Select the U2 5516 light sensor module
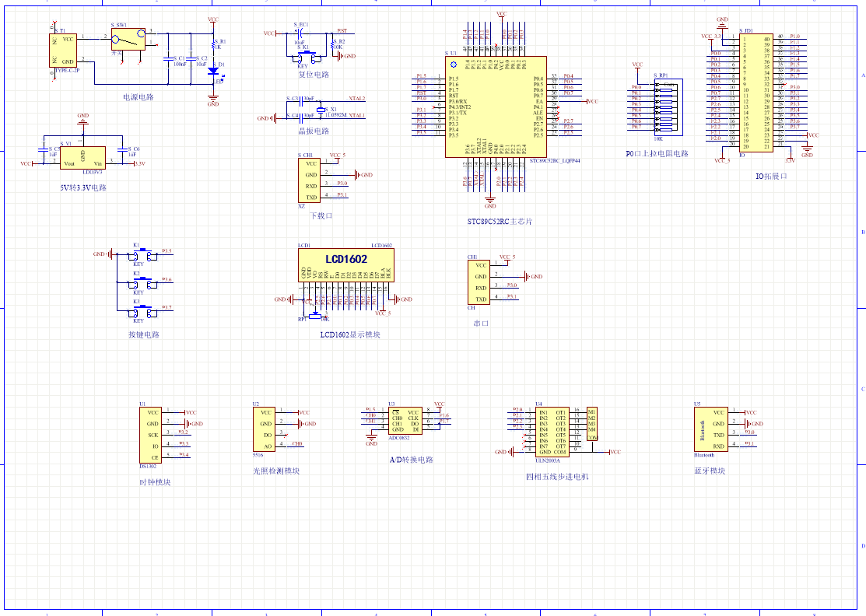This screenshot has width=866, height=616. click(x=264, y=429)
